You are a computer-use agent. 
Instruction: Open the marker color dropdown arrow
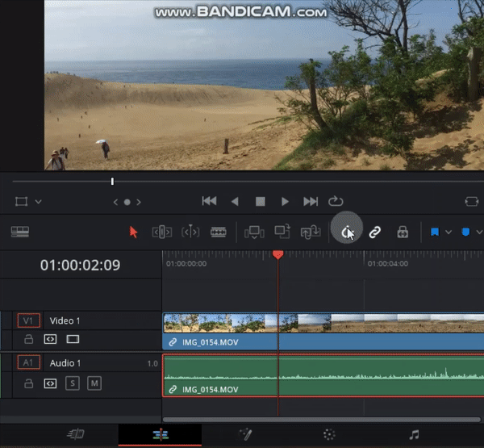pyautogui.click(x=479, y=232)
